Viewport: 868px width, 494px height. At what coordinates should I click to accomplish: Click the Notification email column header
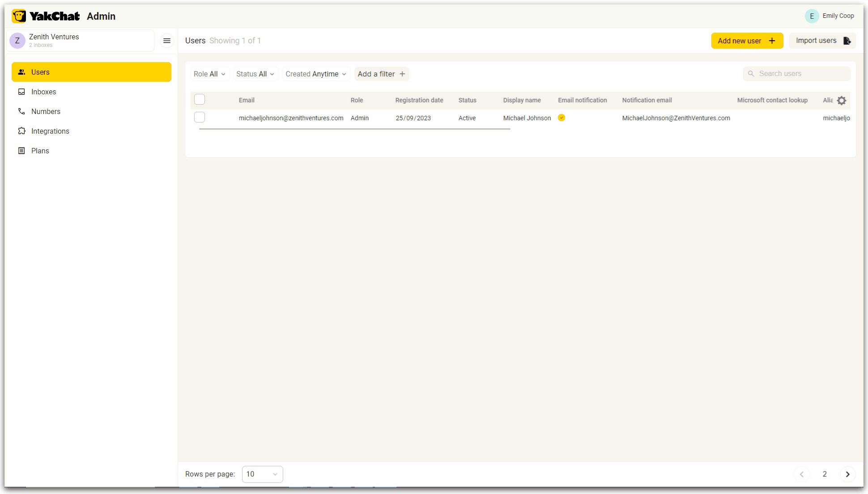[x=647, y=100]
